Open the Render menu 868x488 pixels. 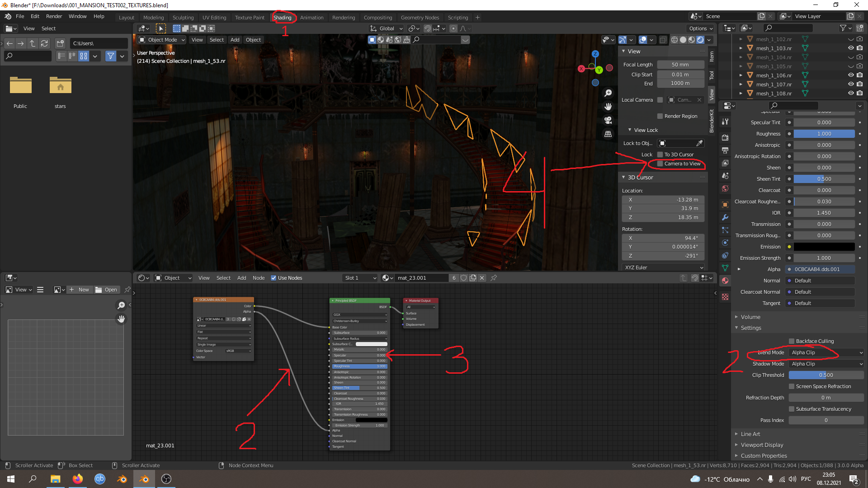pyautogui.click(x=54, y=16)
